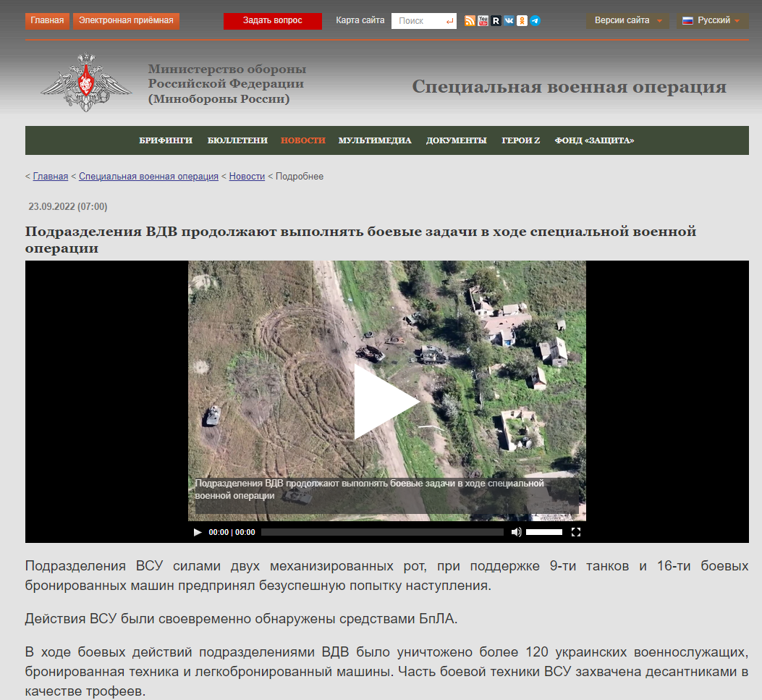762x700 pixels.
Task: Click the article headline about ВДВ
Action: coord(360,239)
